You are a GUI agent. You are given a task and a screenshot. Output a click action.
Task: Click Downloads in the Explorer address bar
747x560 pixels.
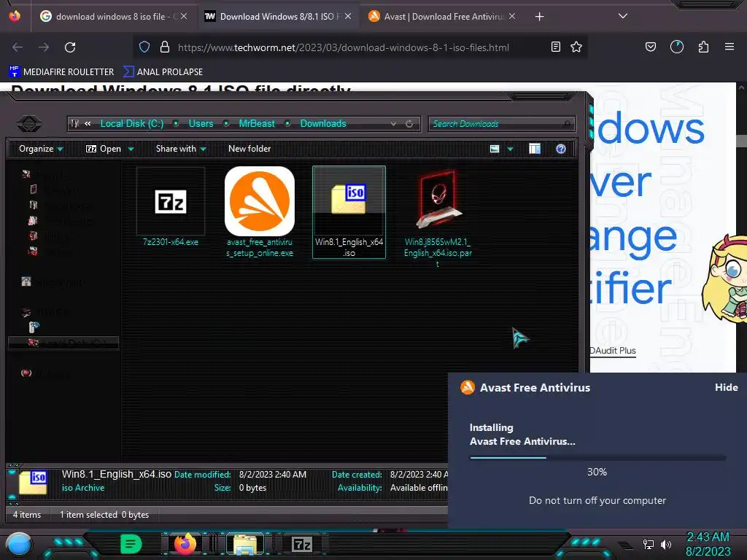pyautogui.click(x=323, y=124)
